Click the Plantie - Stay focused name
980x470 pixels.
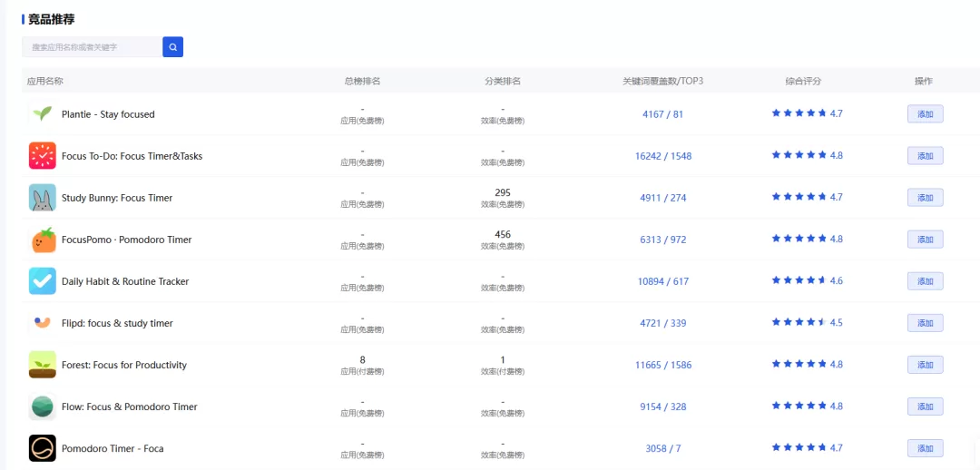tap(108, 114)
